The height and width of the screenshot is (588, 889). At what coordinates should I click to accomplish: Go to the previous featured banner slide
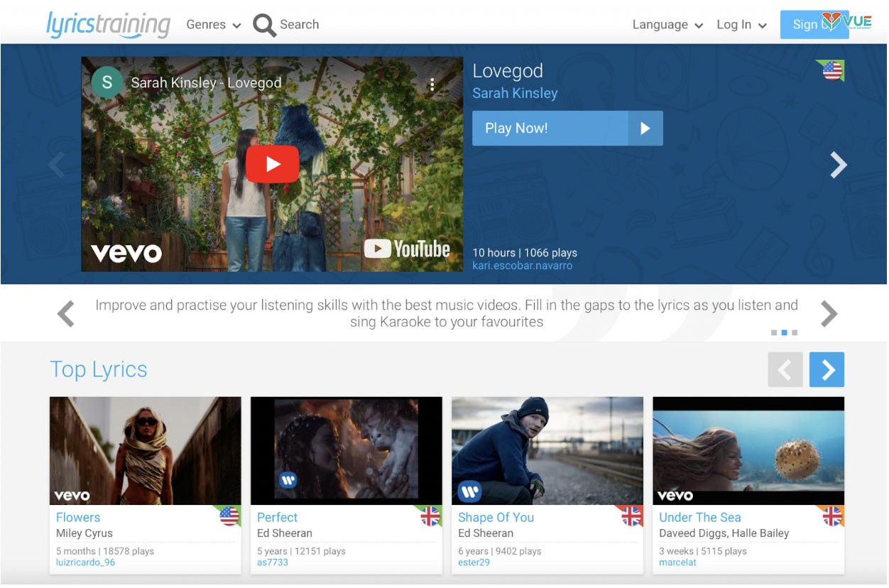pyautogui.click(x=56, y=165)
